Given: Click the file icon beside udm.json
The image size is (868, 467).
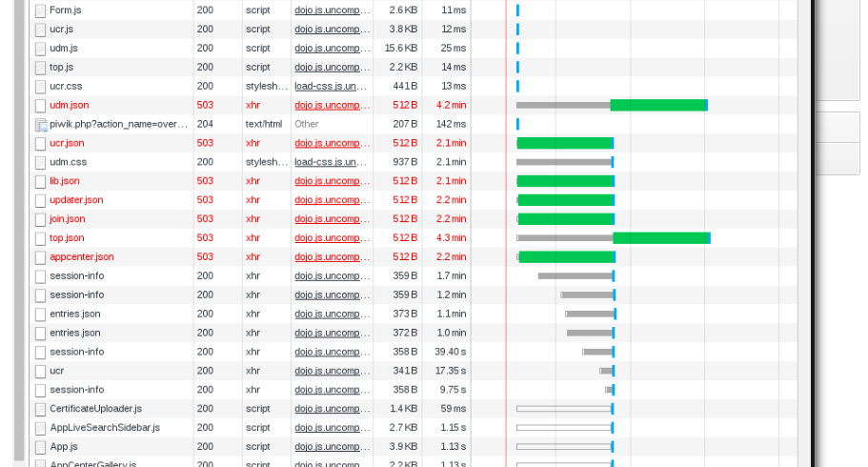Looking at the screenshot, I should coord(40,106).
